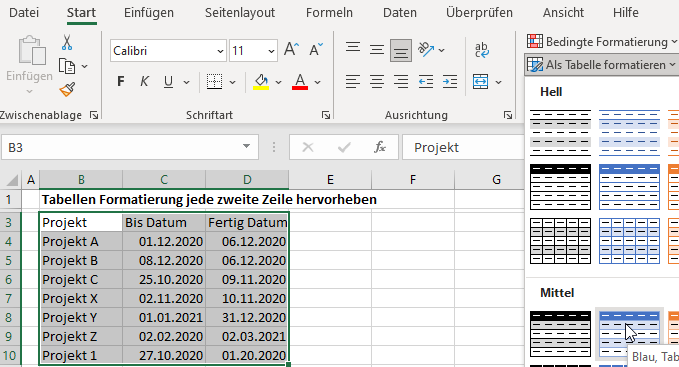Viewport: 679px width, 367px height.
Task: Select the black header light table style
Action: (x=560, y=187)
